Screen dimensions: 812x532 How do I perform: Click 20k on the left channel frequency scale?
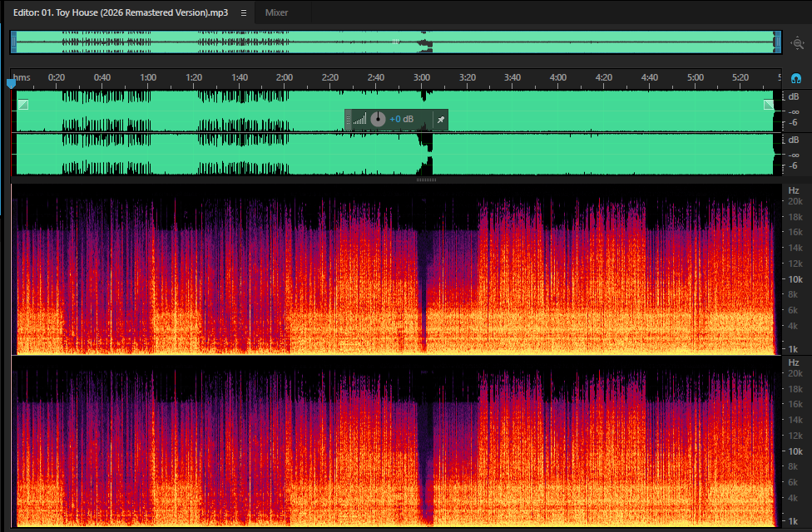[x=795, y=201]
